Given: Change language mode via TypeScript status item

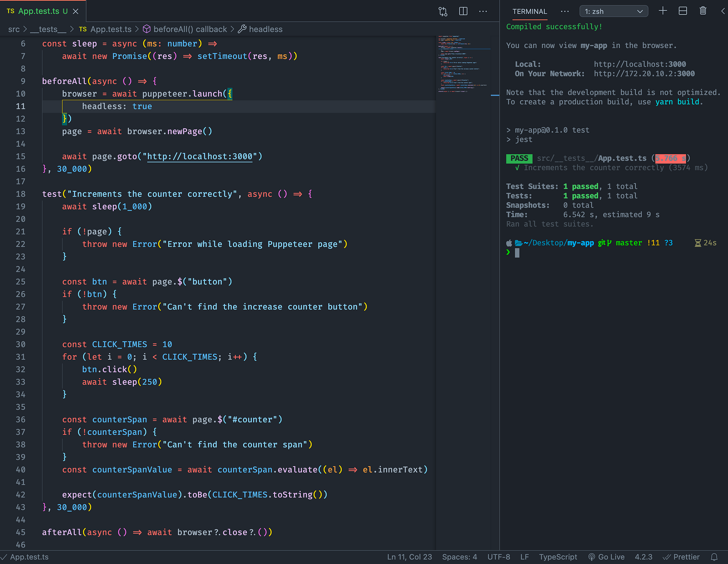Looking at the screenshot, I should point(558,556).
